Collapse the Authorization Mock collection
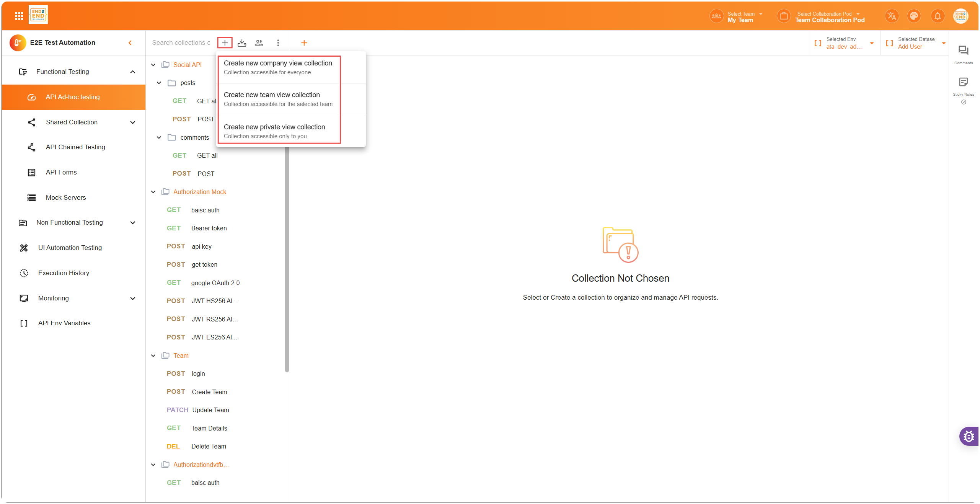The image size is (980, 504). coord(153,192)
